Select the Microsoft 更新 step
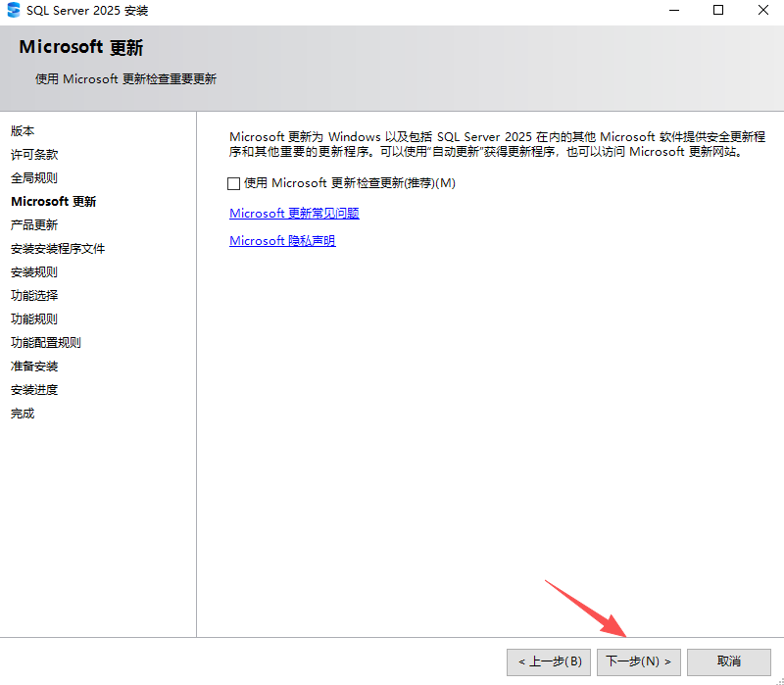 pyautogui.click(x=54, y=201)
